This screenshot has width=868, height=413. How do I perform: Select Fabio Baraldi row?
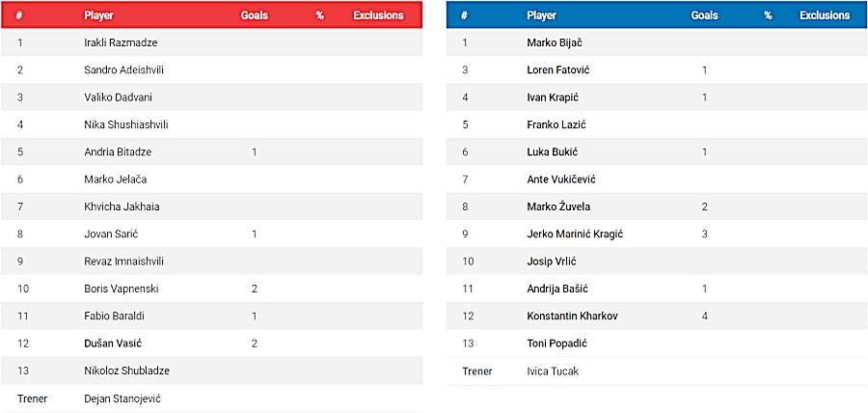tap(211, 317)
